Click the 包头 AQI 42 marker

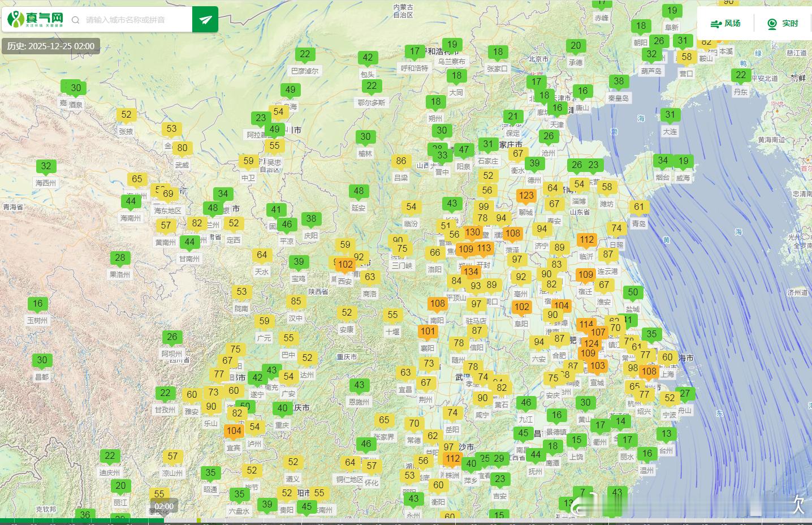(x=368, y=58)
